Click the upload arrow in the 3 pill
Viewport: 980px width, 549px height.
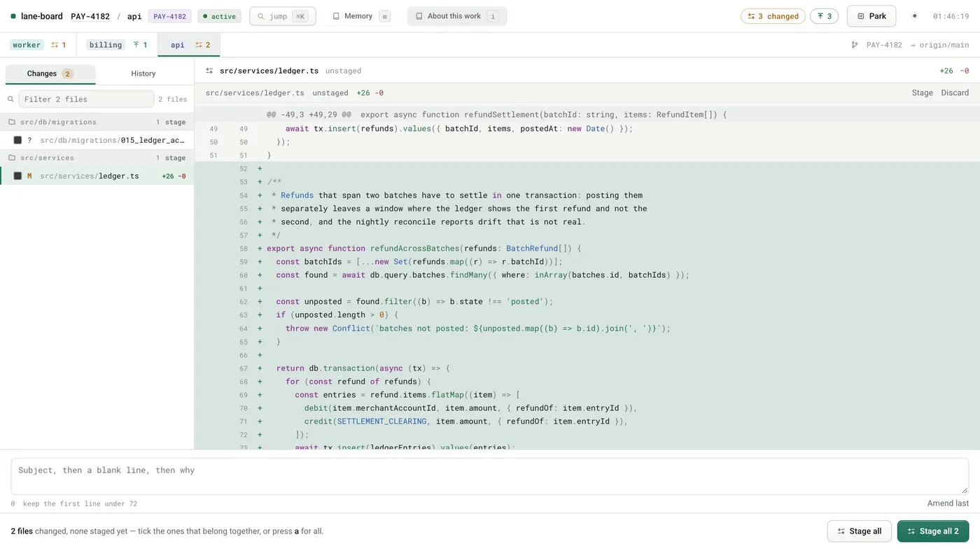click(x=820, y=16)
